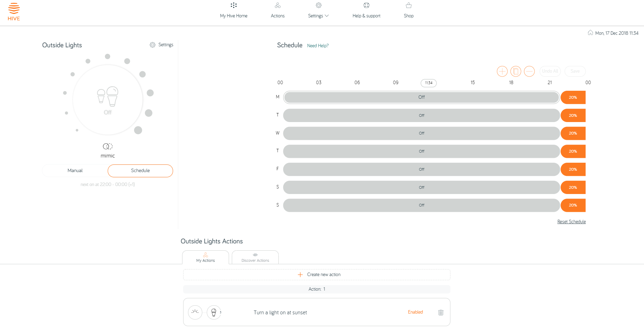The height and width of the screenshot is (331, 644).
Task: Remove a time slot with minus icon
Action: 529,71
